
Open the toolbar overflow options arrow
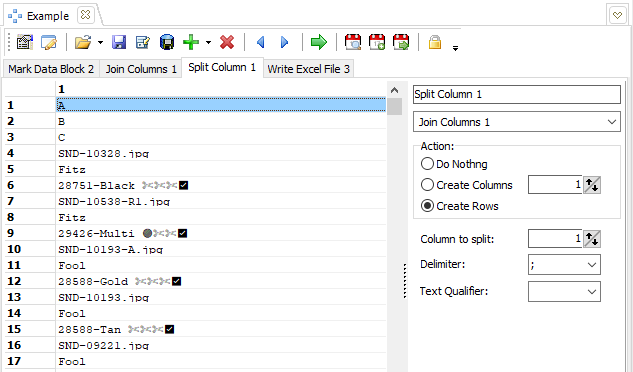tap(455, 48)
